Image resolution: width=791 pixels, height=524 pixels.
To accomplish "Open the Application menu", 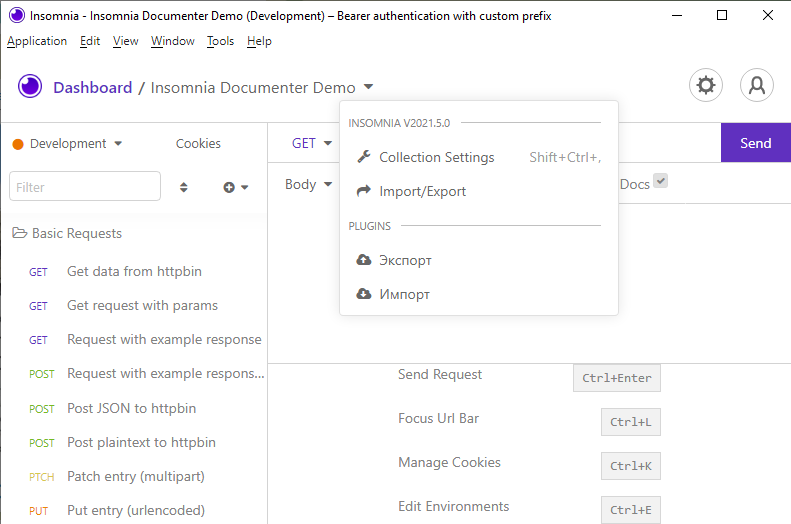I will coord(37,41).
